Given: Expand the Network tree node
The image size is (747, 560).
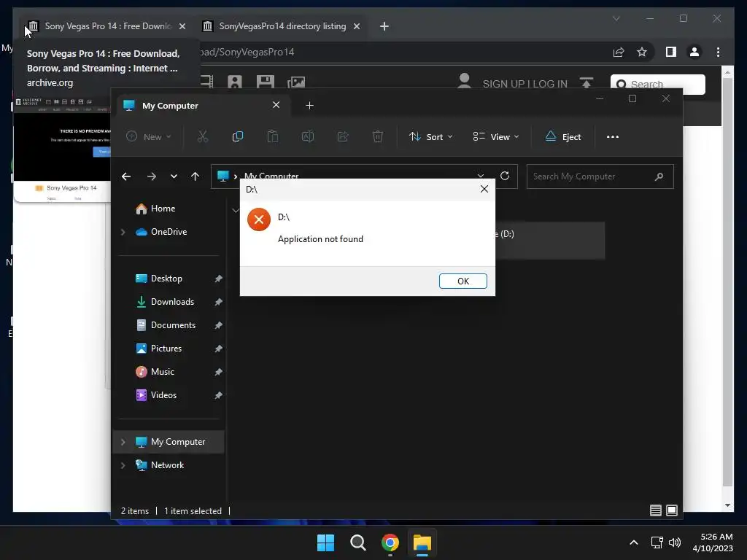Looking at the screenshot, I should pos(123,465).
